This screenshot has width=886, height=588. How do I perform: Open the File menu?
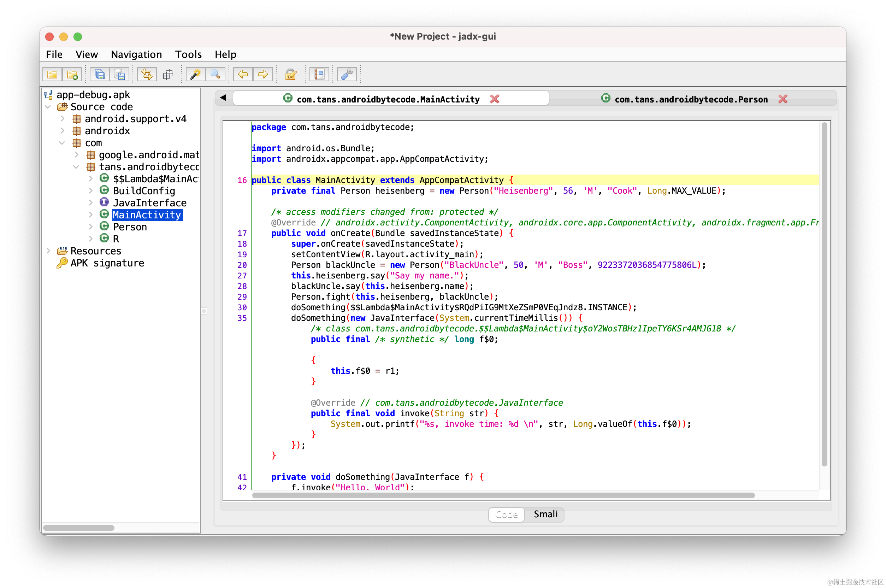pyautogui.click(x=54, y=54)
